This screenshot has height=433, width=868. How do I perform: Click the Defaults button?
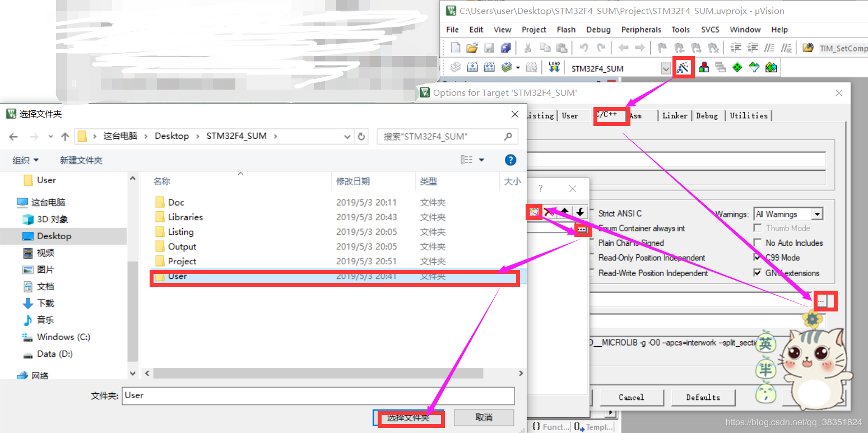(x=703, y=397)
